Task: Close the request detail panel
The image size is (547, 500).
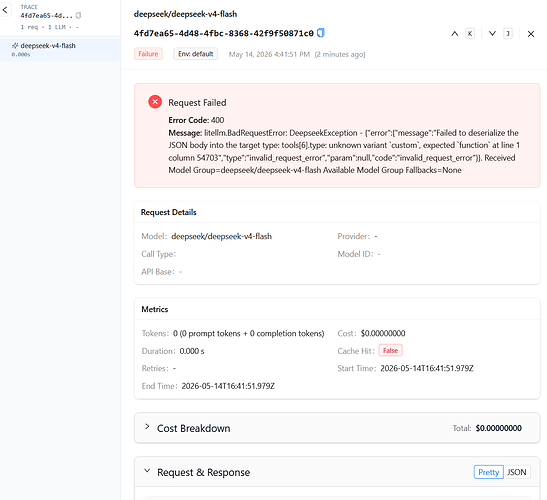Action: 531,34
